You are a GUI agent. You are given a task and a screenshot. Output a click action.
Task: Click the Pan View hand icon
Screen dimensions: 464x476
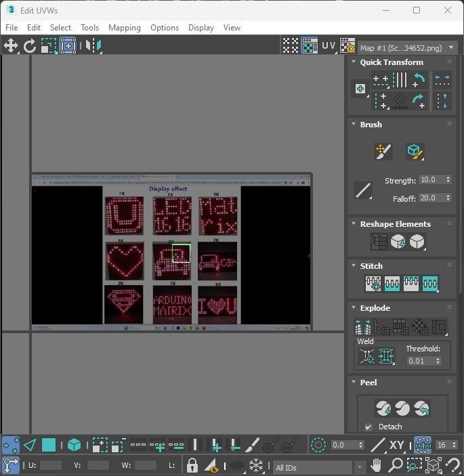point(376,465)
